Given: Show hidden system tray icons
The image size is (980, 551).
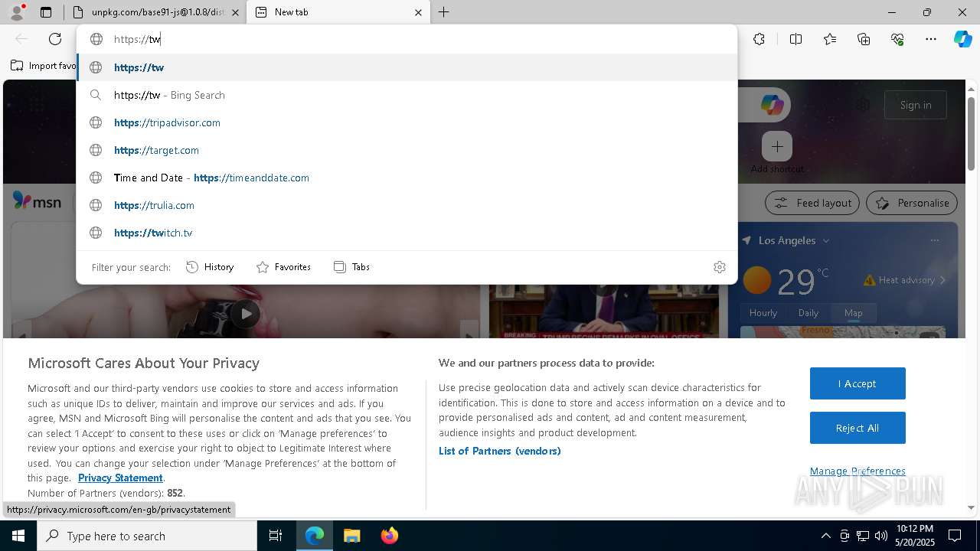Looking at the screenshot, I should click(825, 536).
